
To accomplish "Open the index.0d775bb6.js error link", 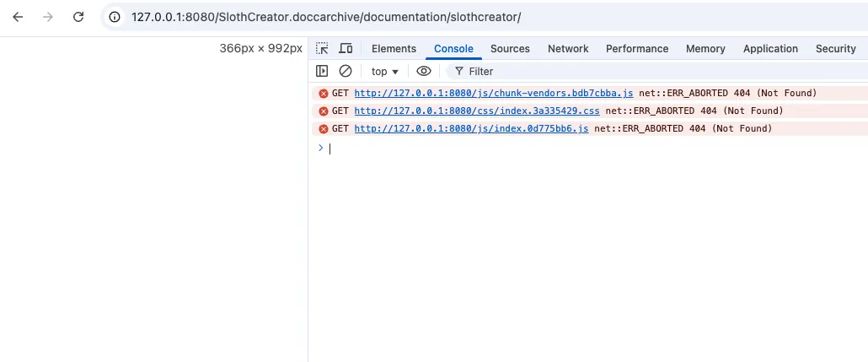I will click(471, 128).
